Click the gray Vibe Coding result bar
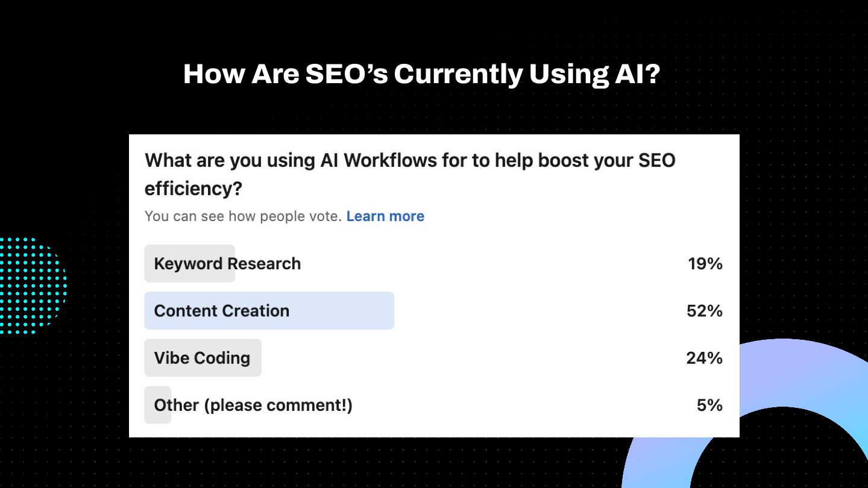Viewport: 868px width, 488px height. [x=203, y=358]
